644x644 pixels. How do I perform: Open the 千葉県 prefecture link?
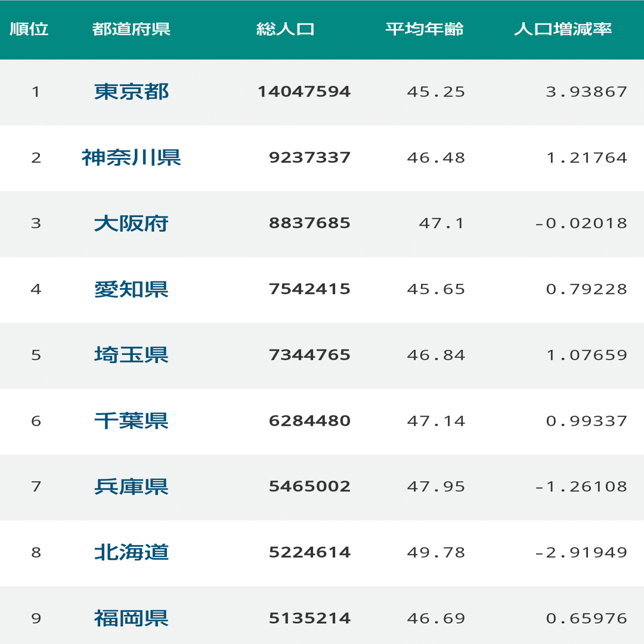(x=131, y=420)
